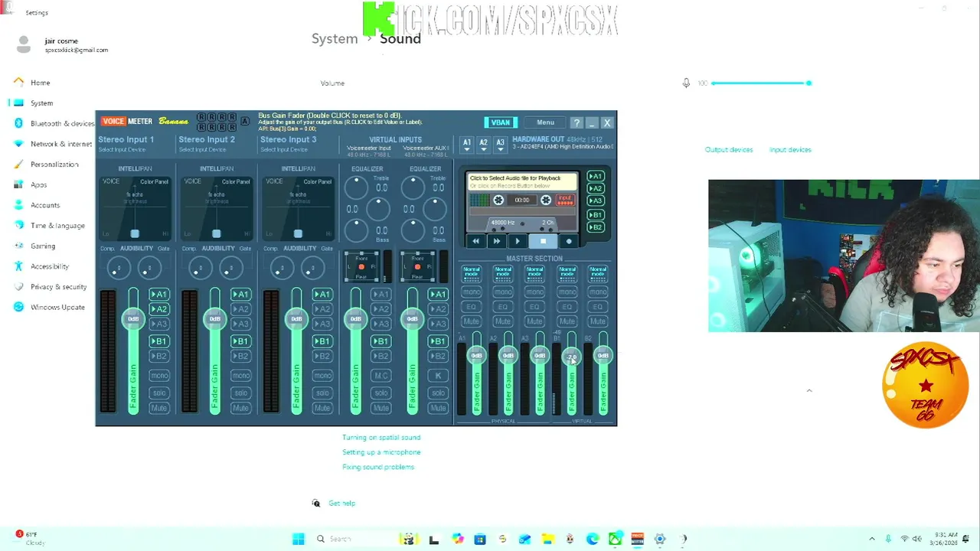Toggle cassette A1 output button
Screen dimensions: 980x551
click(x=595, y=177)
